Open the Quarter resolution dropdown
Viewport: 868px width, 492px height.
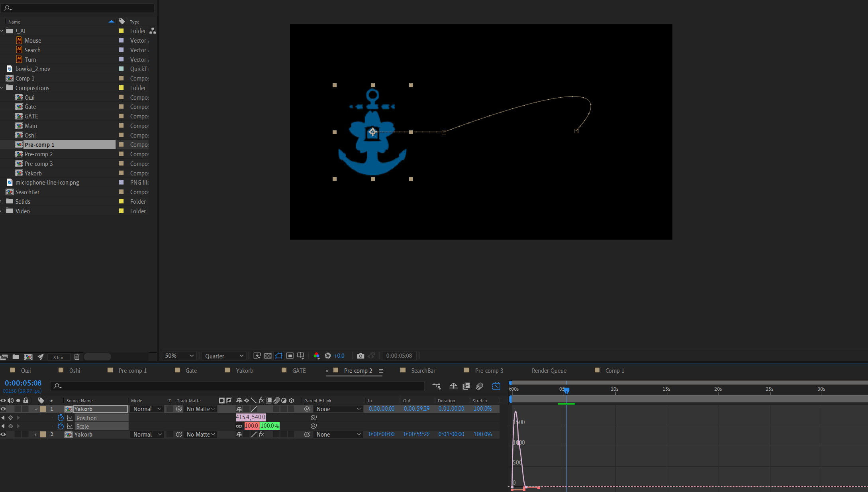point(224,356)
